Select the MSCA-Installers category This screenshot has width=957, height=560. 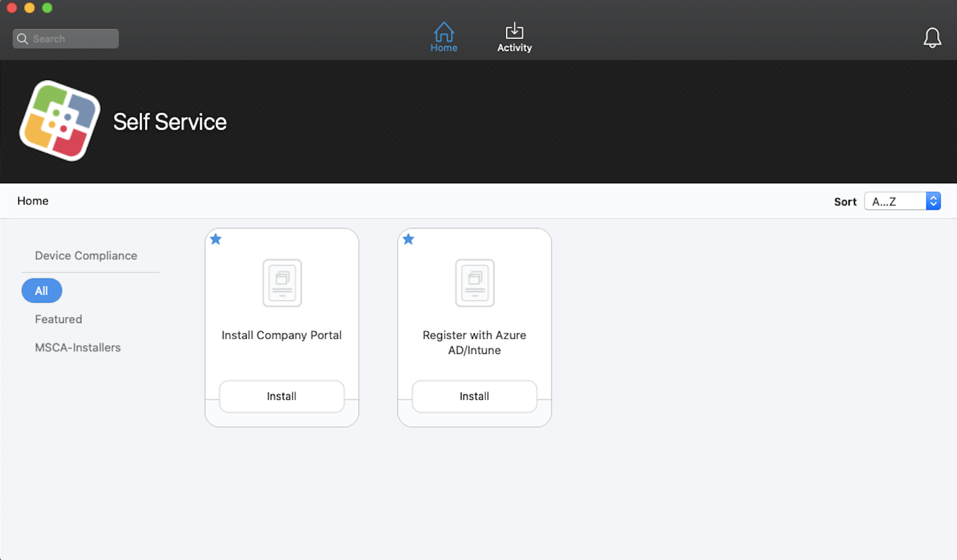pyautogui.click(x=78, y=348)
